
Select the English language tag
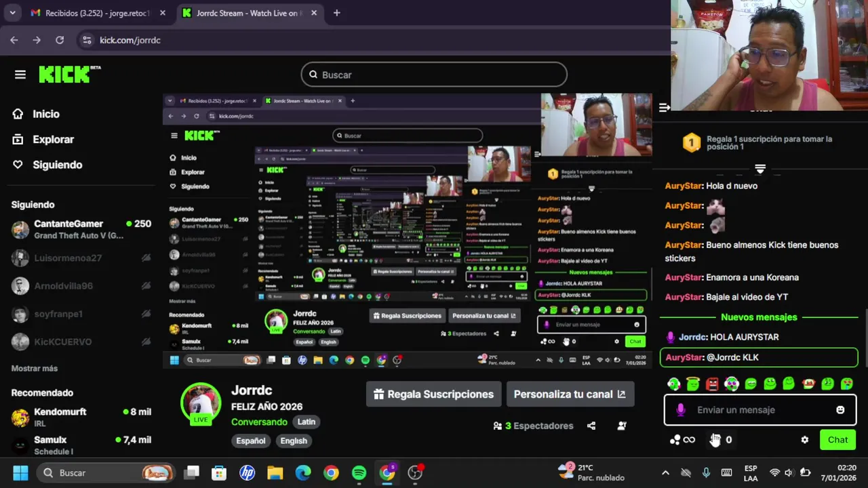pyautogui.click(x=294, y=441)
